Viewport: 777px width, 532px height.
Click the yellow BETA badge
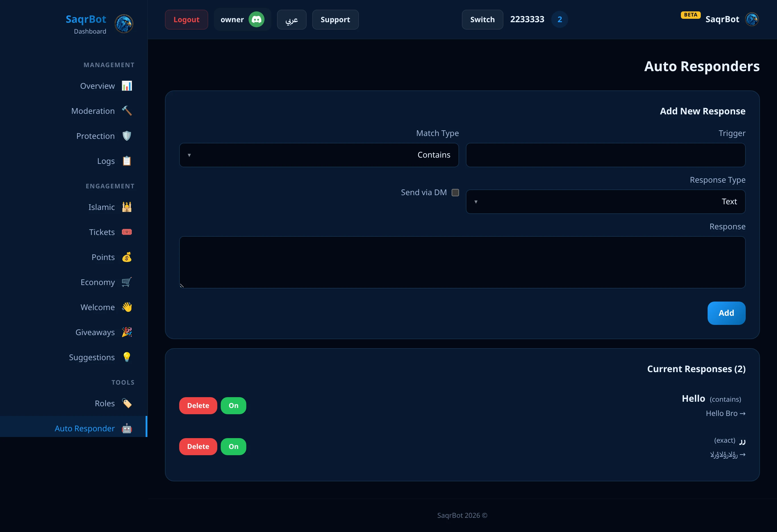[691, 15]
